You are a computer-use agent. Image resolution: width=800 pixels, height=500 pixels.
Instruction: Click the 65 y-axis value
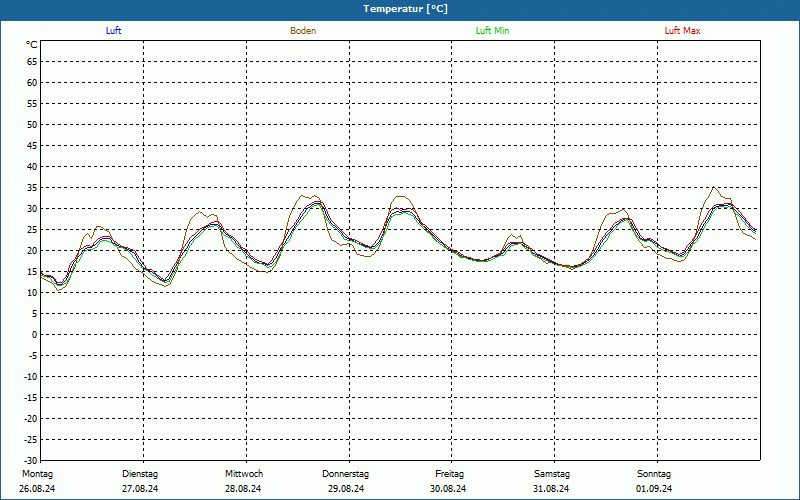click(x=32, y=62)
